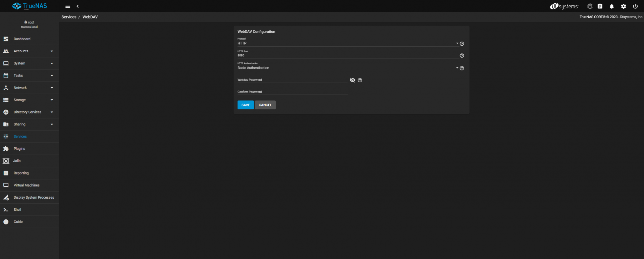644x259 pixels.
Task: Expand the Directory Services menu arrow
Action: pyautogui.click(x=52, y=112)
